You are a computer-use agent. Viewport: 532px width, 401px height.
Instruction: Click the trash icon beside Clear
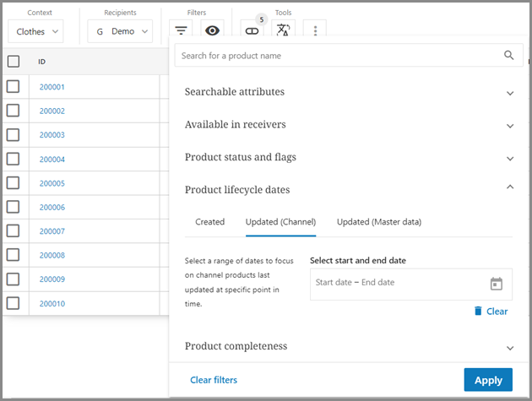coord(478,311)
